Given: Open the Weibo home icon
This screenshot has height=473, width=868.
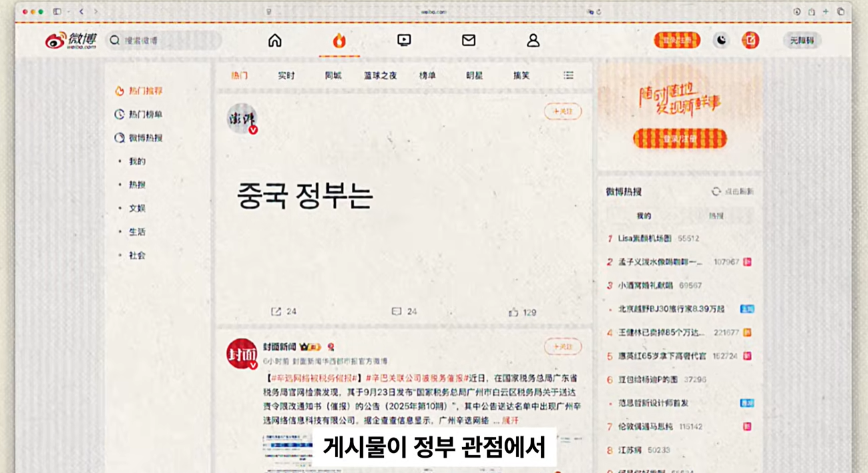Looking at the screenshot, I should [x=275, y=41].
